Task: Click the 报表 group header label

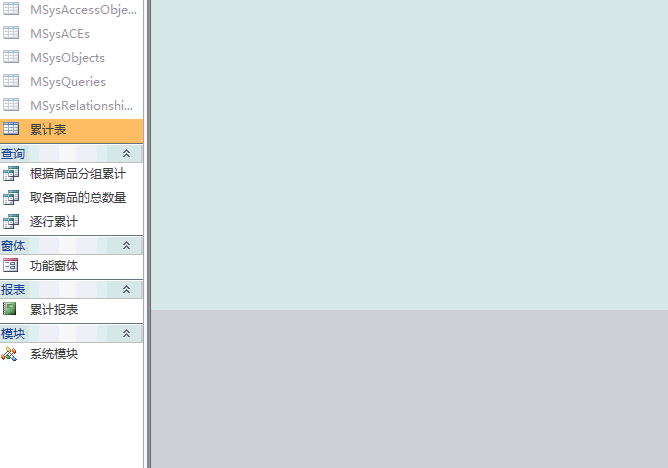Action: coord(13,290)
